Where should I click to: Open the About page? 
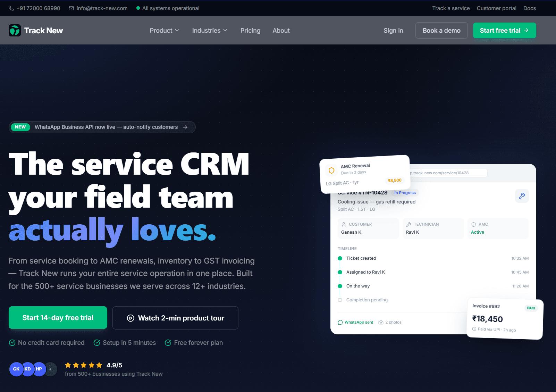tap(281, 31)
